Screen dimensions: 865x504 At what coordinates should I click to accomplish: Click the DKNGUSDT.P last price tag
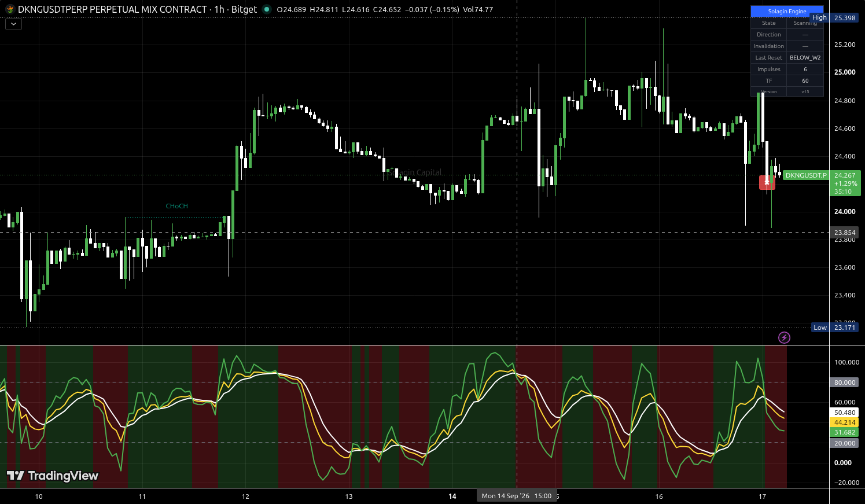806,175
